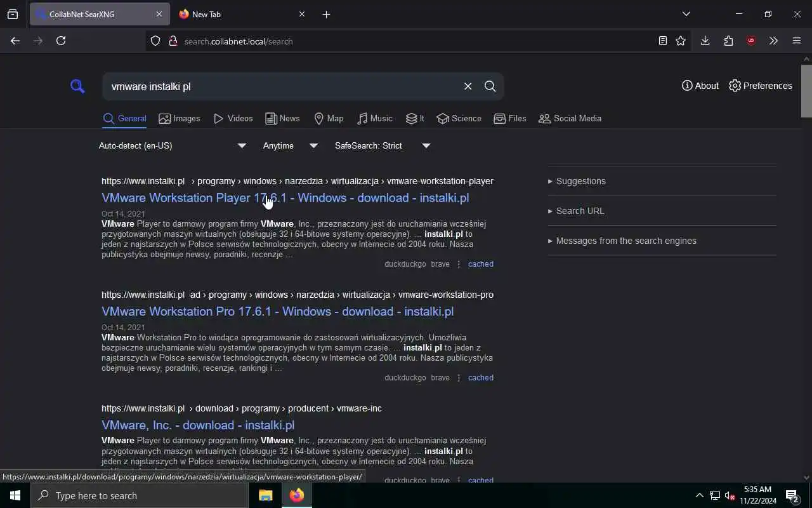
Task: Close the CollabNet SearXNG tab
Action: 159,14
